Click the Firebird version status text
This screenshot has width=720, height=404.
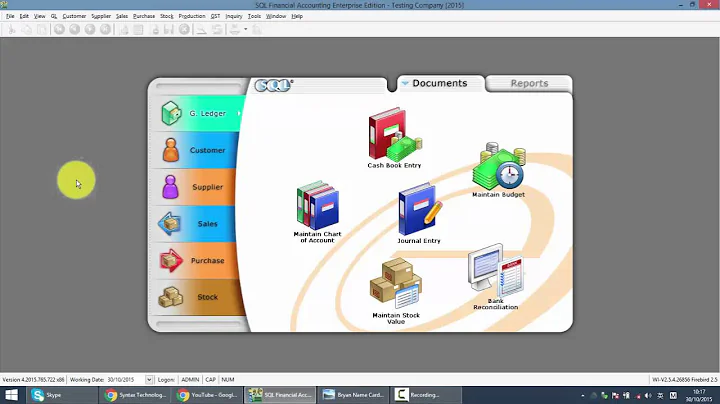(685, 380)
